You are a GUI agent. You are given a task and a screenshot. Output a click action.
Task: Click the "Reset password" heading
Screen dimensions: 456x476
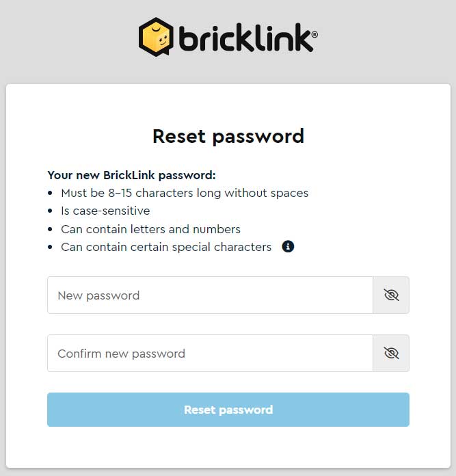(228, 136)
